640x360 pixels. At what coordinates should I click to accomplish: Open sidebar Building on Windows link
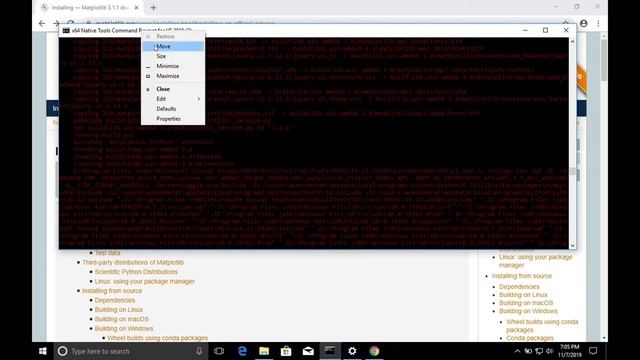(528, 311)
